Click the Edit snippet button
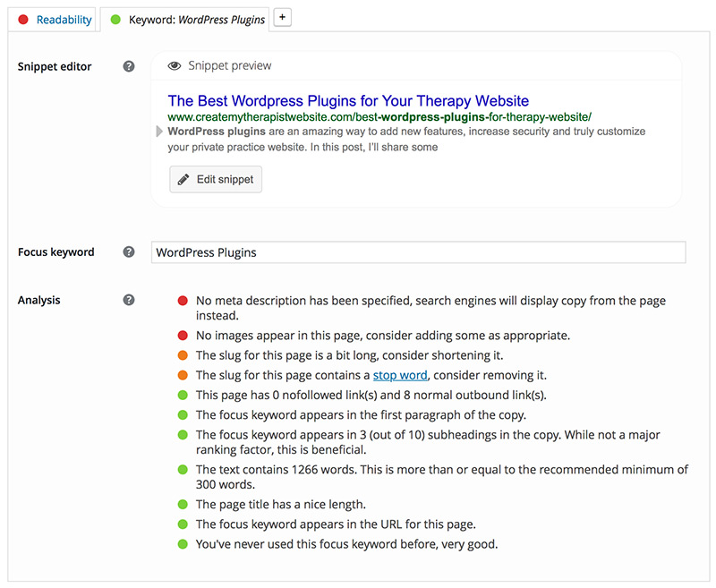This screenshot has width=716, height=588. 216,179
